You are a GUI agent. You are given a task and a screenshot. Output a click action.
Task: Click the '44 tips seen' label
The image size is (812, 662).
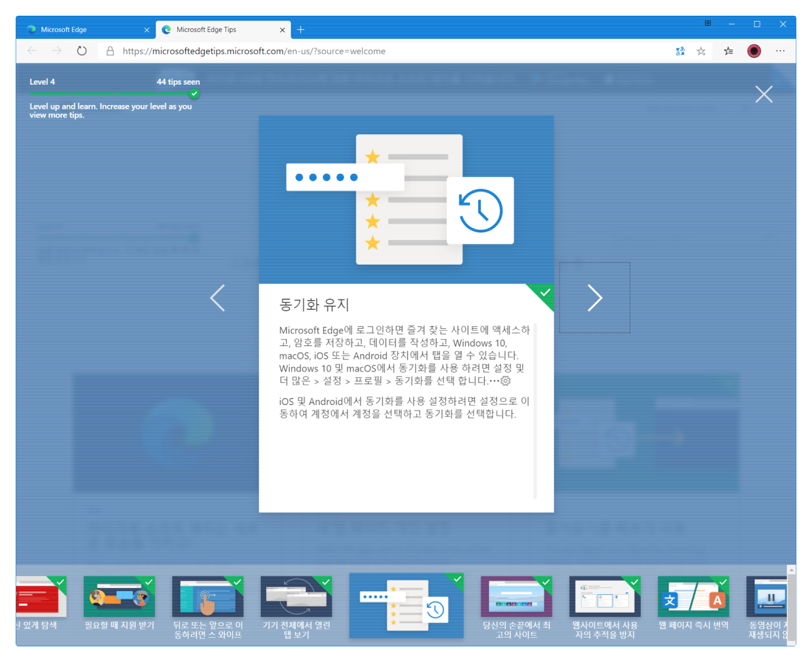(178, 82)
